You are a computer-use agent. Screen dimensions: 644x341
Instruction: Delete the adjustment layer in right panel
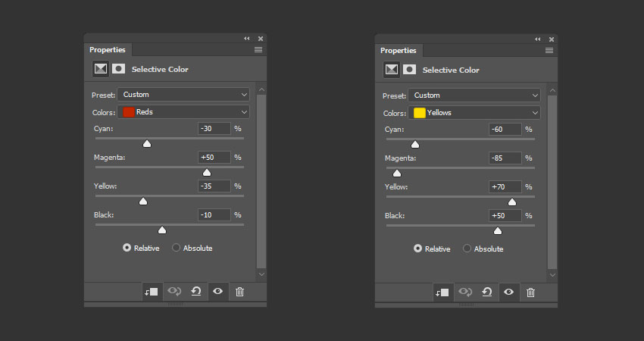[530, 293]
